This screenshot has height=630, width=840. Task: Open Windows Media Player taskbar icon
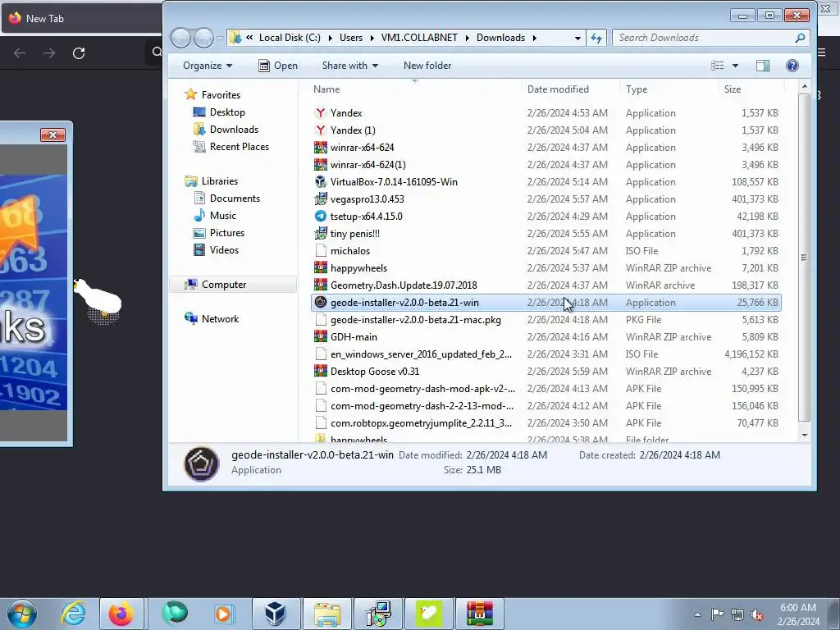223,614
